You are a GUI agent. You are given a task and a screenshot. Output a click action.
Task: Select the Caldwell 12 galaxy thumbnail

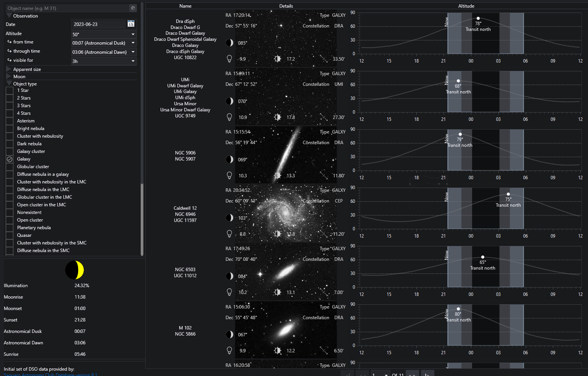coord(286,214)
